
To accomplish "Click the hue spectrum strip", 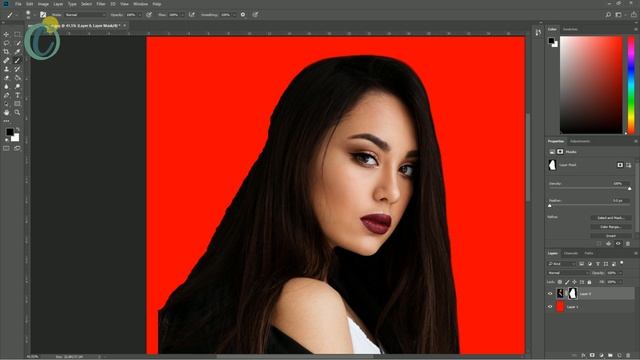I will [x=631, y=85].
